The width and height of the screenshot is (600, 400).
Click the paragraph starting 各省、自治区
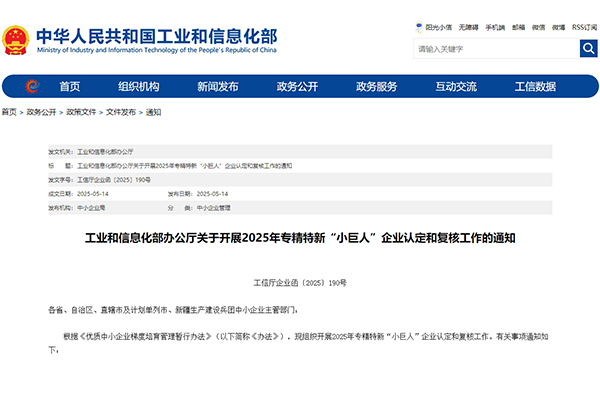(x=173, y=310)
